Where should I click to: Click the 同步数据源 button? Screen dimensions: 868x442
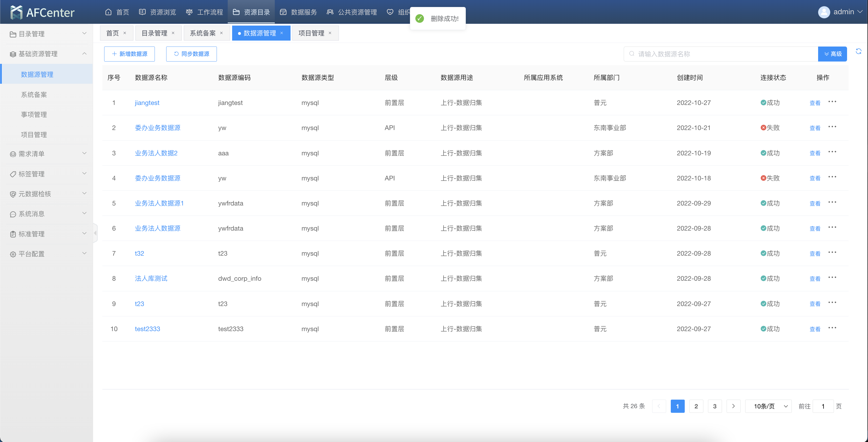[191, 54]
